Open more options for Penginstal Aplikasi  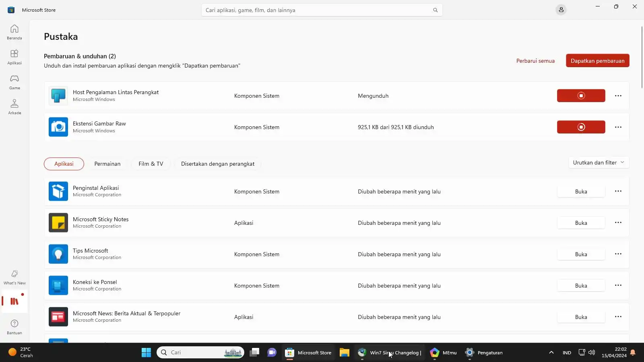click(x=618, y=191)
